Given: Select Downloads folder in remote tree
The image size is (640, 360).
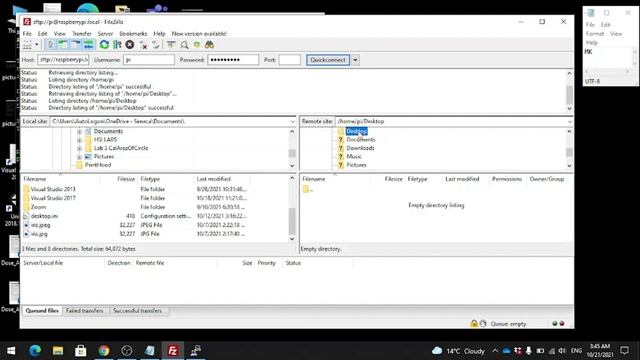Looking at the screenshot, I should tap(360, 148).
